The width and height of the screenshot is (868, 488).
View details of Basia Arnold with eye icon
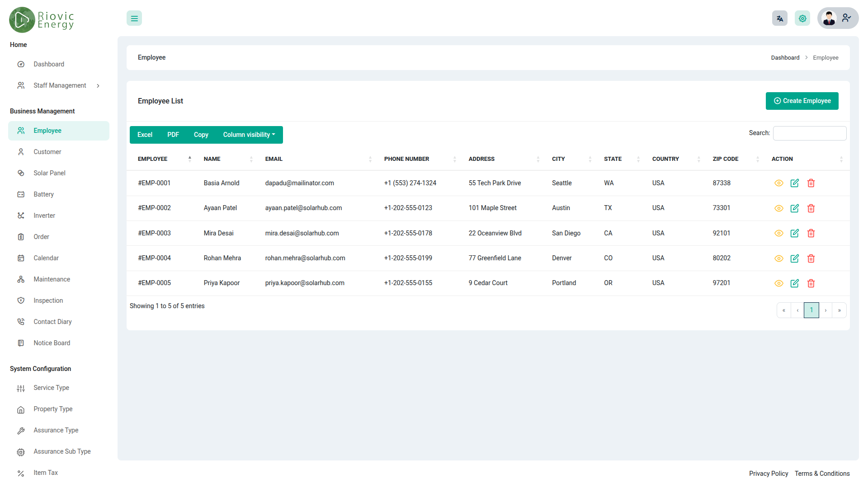coord(778,183)
